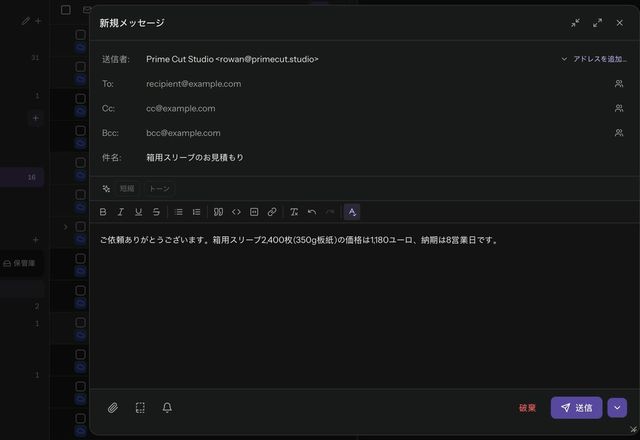This screenshot has height=440, width=640.
Task: Select the highlighted sidebar folder with count 16
Action: click(x=22, y=177)
